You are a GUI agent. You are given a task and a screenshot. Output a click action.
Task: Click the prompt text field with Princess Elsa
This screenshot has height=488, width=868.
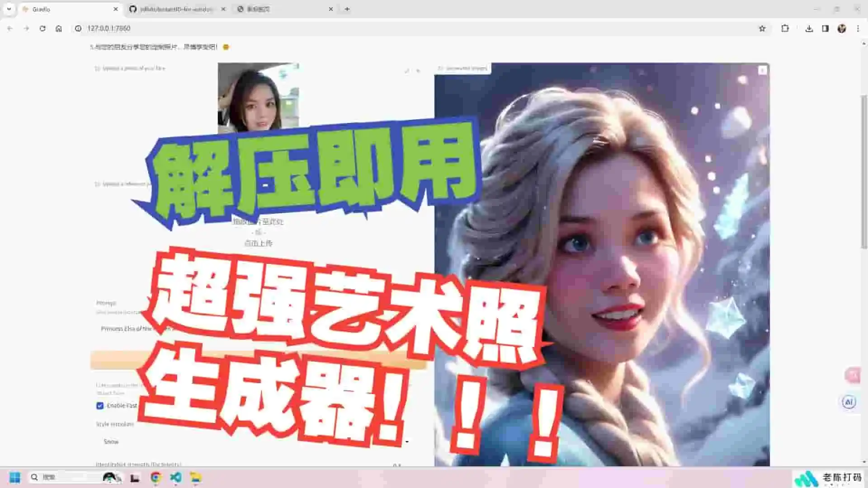(x=258, y=329)
